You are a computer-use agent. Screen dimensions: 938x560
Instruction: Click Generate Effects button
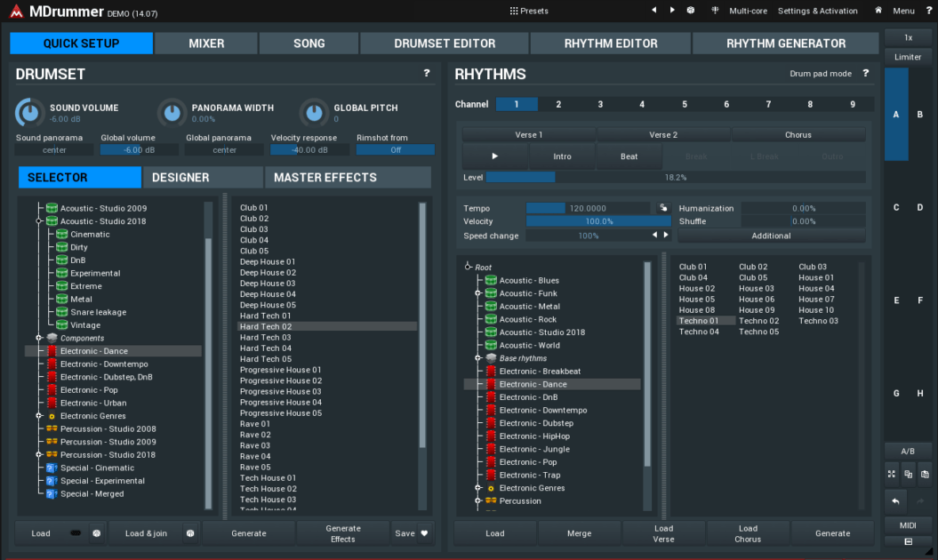[343, 533]
